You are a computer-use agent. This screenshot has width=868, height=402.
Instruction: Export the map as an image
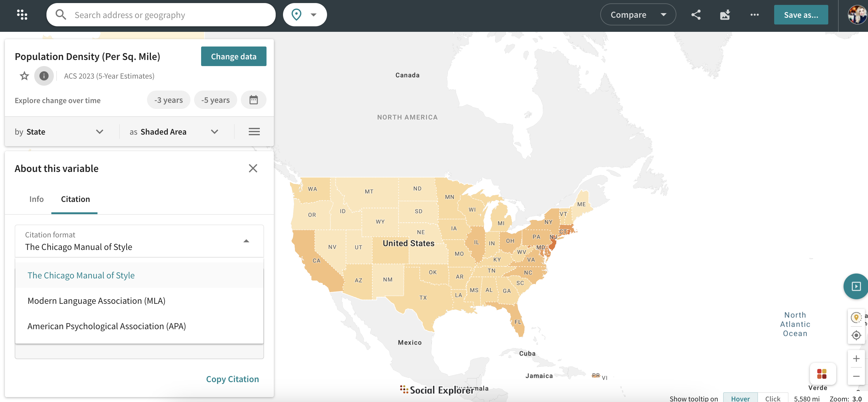(725, 14)
